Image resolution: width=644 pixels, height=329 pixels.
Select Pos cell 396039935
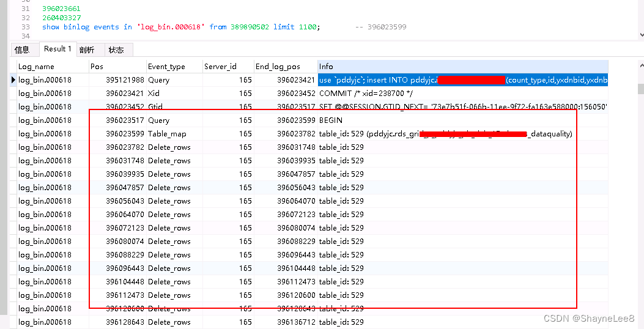point(117,174)
